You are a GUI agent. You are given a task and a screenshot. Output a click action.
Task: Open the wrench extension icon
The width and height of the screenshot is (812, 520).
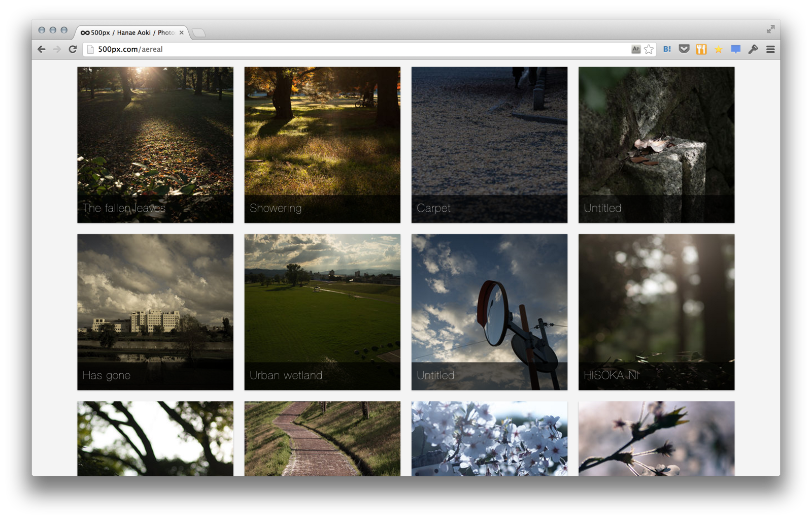pyautogui.click(x=753, y=49)
